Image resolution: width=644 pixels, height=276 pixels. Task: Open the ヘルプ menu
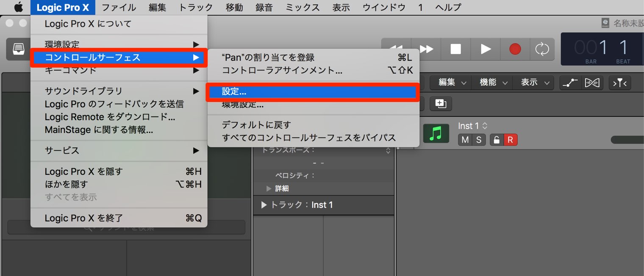point(448,7)
